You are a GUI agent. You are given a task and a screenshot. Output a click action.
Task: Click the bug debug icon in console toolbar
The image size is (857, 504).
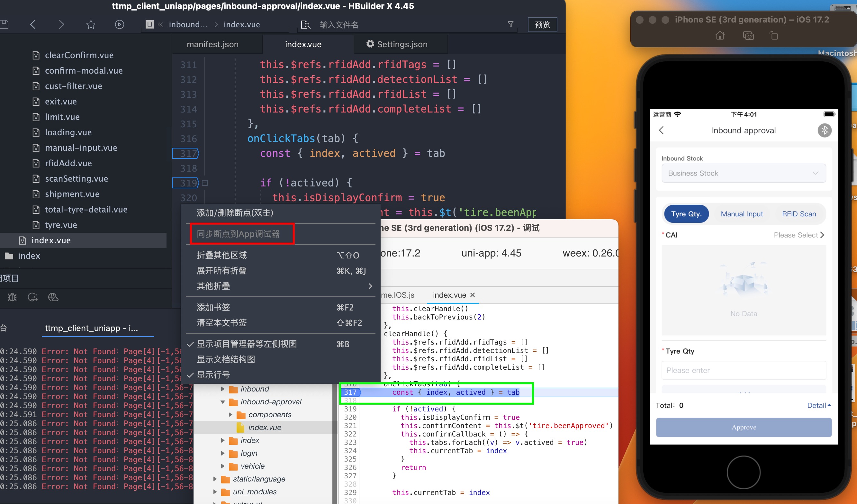coord(12,297)
